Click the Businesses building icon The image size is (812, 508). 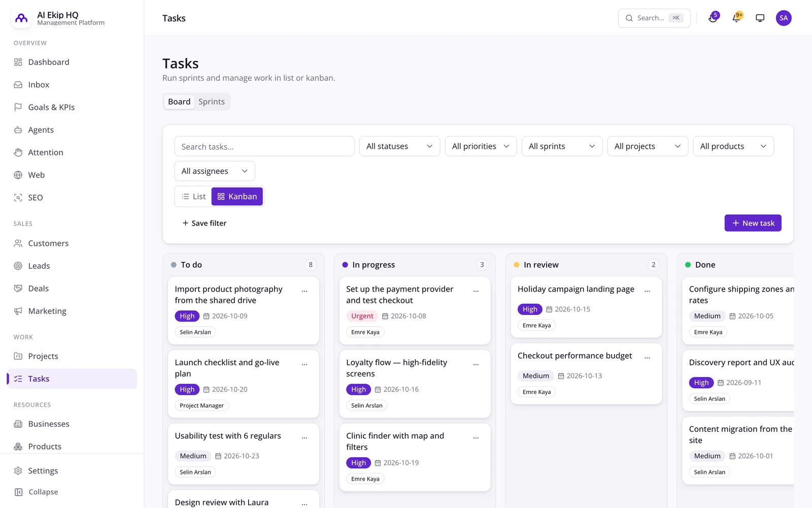point(18,424)
